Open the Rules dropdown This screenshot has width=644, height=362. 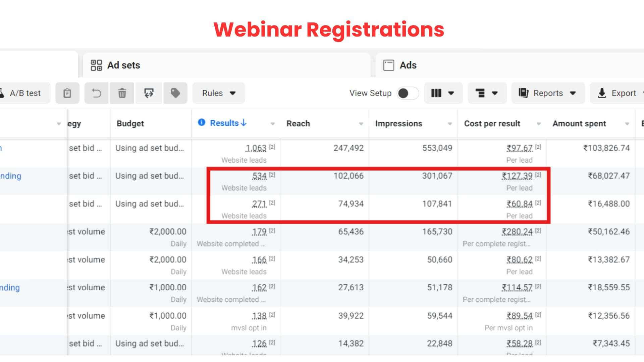[218, 93]
